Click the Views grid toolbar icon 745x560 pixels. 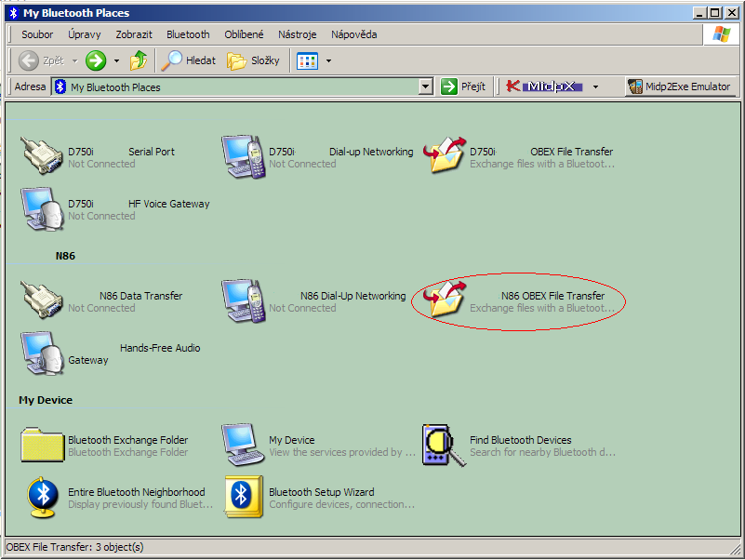[x=307, y=60]
